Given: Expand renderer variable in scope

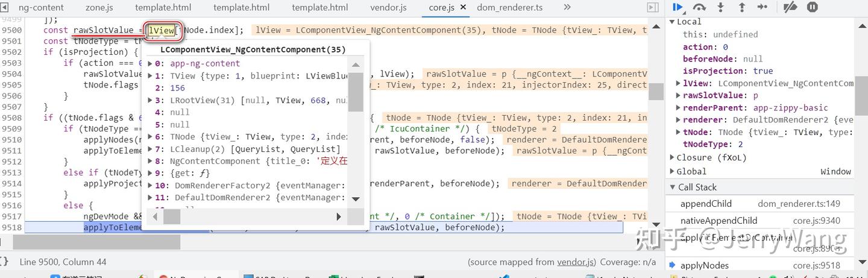Looking at the screenshot, I should tap(679, 120).
